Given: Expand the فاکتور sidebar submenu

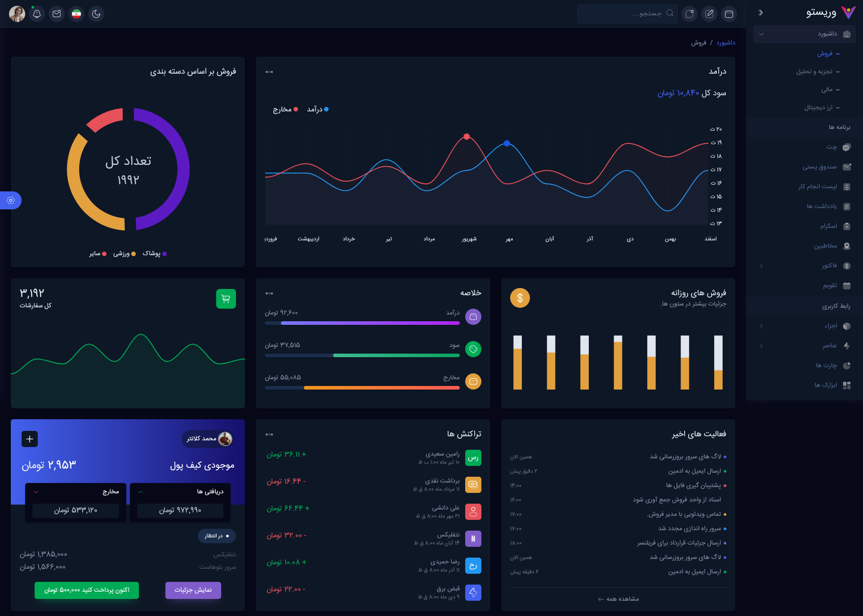Looking at the screenshot, I should 805,266.
